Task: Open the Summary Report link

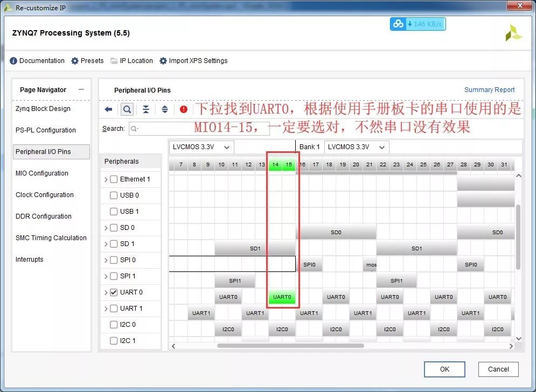Action: [x=489, y=90]
